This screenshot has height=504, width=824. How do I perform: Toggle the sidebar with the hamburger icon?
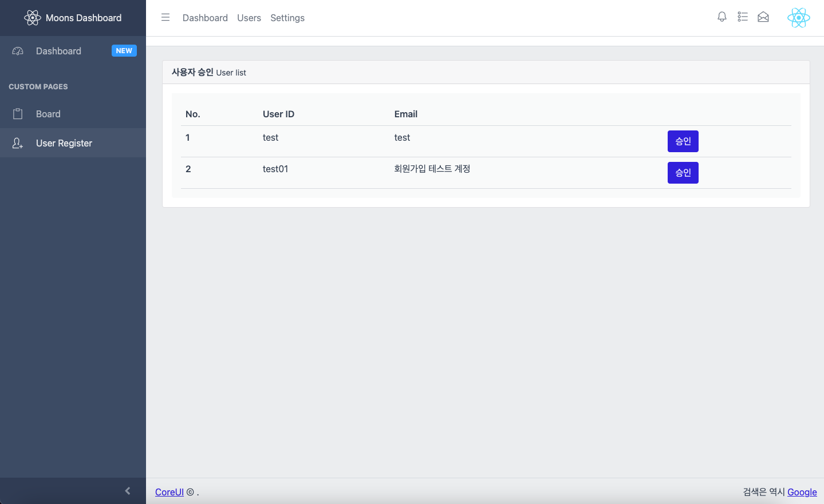click(x=165, y=17)
